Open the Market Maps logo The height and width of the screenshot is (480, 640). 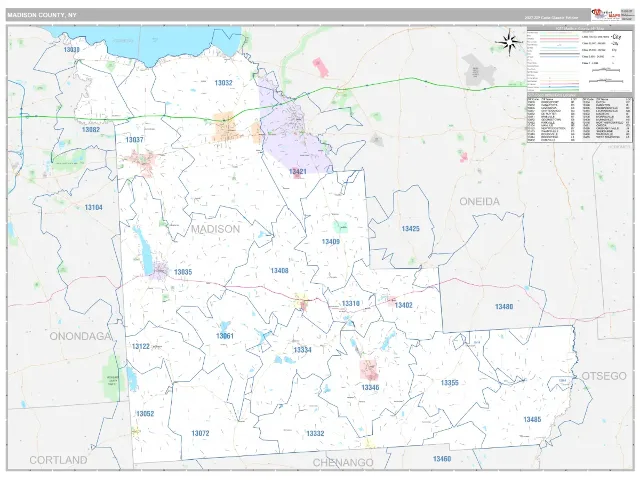(x=604, y=15)
